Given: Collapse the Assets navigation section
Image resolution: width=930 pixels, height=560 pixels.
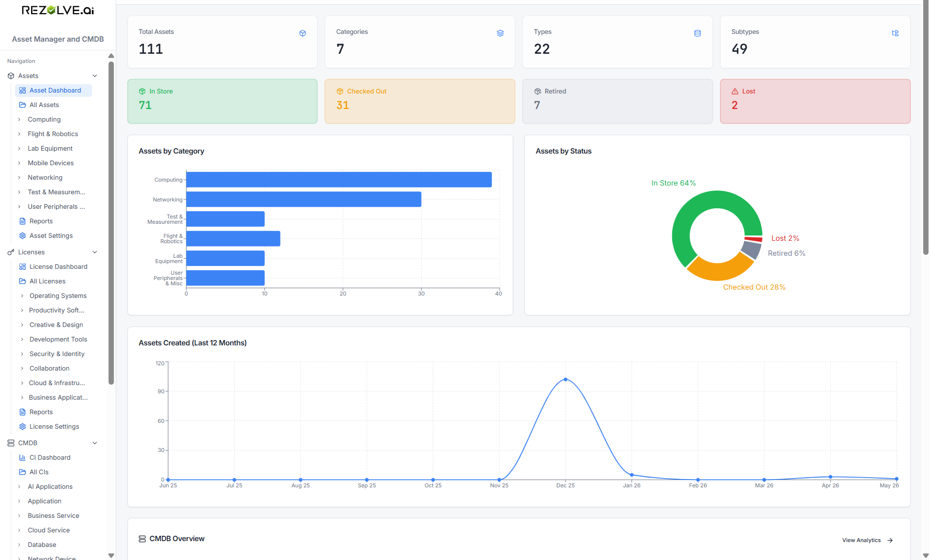Looking at the screenshot, I should [x=95, y=76].
